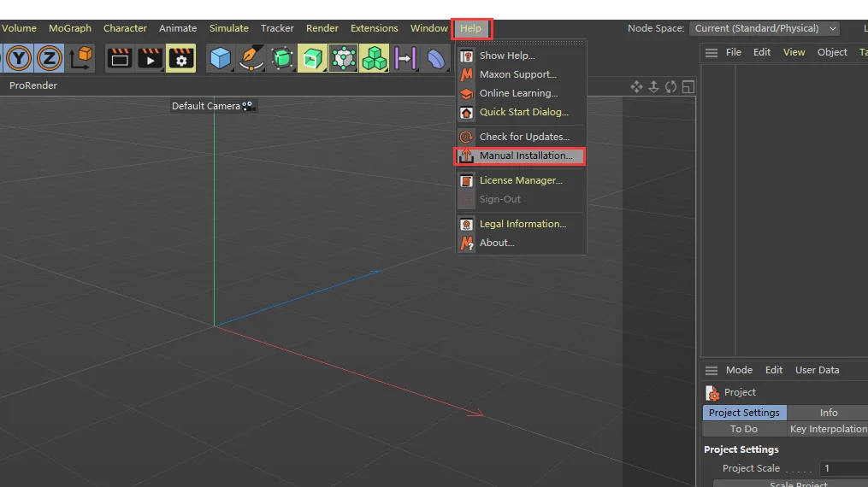Image resolution: width=868 pixels, height=487 pixels.
Task: Click the green Subdivision Surface icon
Action: coord(282,58)
